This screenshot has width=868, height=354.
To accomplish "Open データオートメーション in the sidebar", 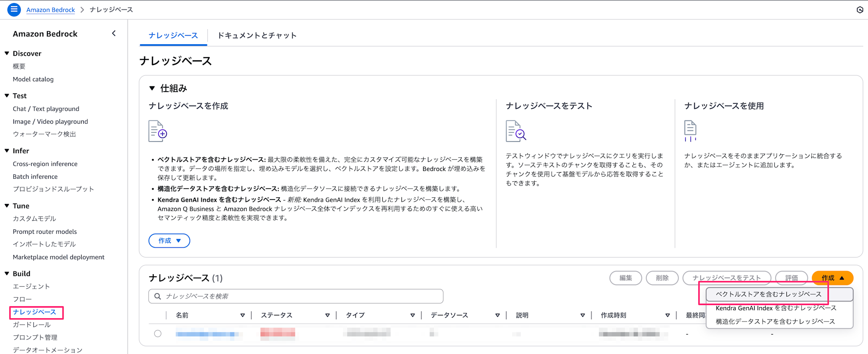I will click(47, 350).
